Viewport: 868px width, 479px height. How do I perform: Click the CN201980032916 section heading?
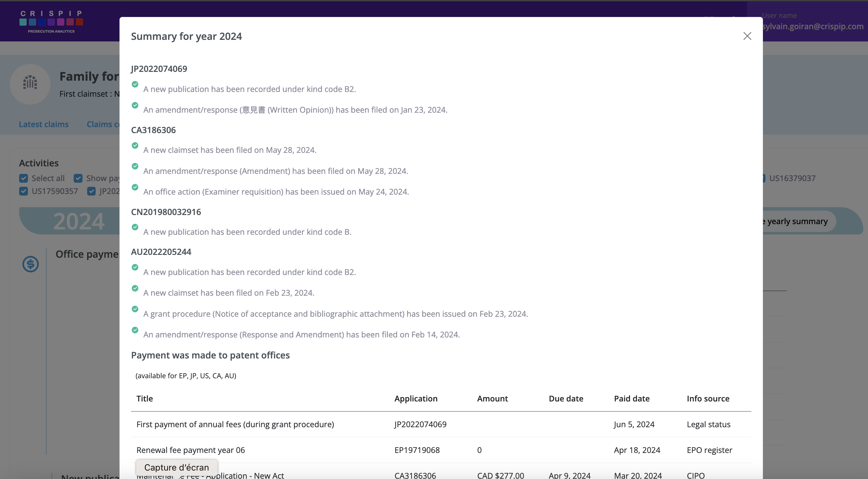coord(166,212)
